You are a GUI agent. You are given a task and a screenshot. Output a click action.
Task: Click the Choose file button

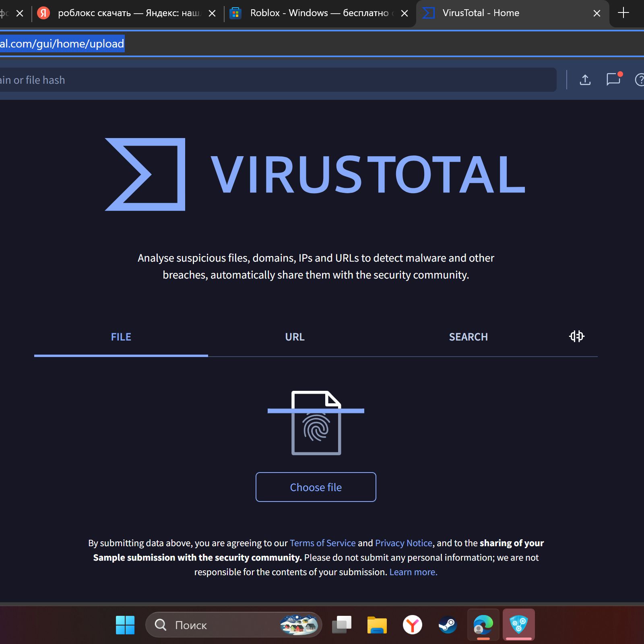316,487
